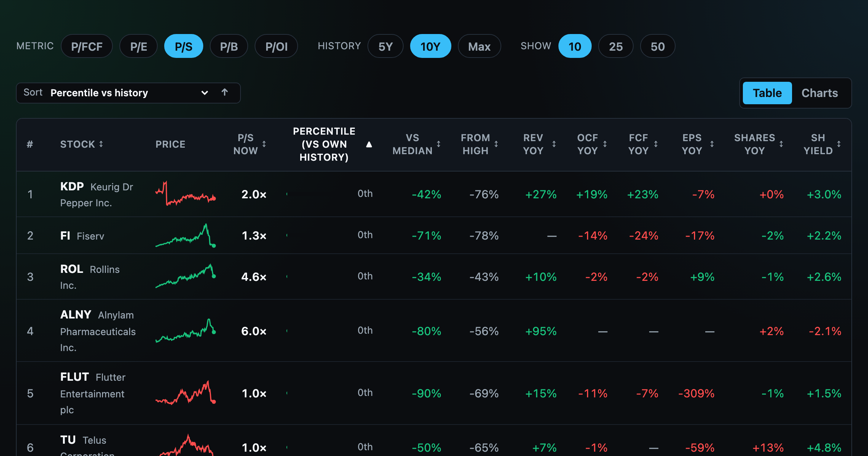Sort by Percentile vs own history column
This screenshot has width=868, height=456.
coord(332,144)
